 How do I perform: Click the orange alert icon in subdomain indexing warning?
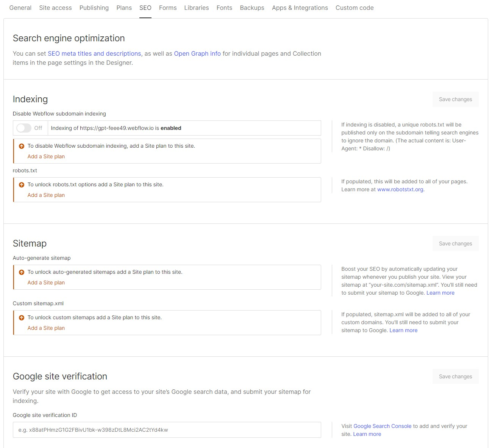click(x=21, y=145)
